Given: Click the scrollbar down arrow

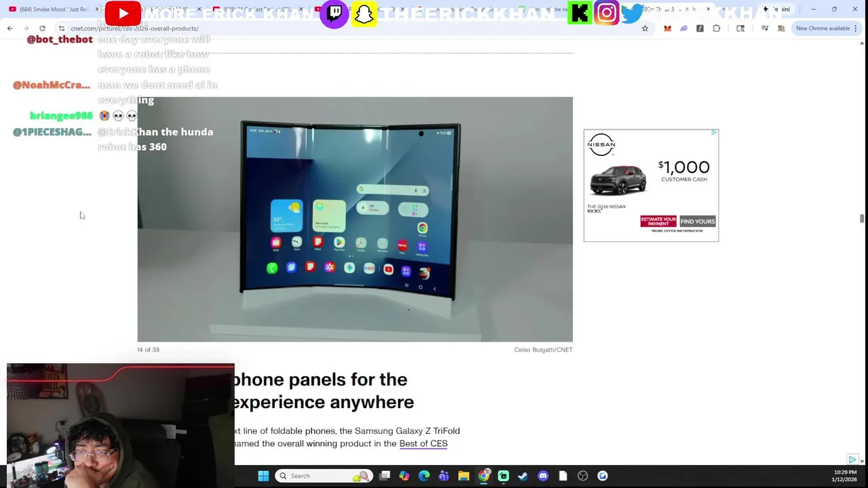Looking at the screenshot, I should tap(862, 461).
